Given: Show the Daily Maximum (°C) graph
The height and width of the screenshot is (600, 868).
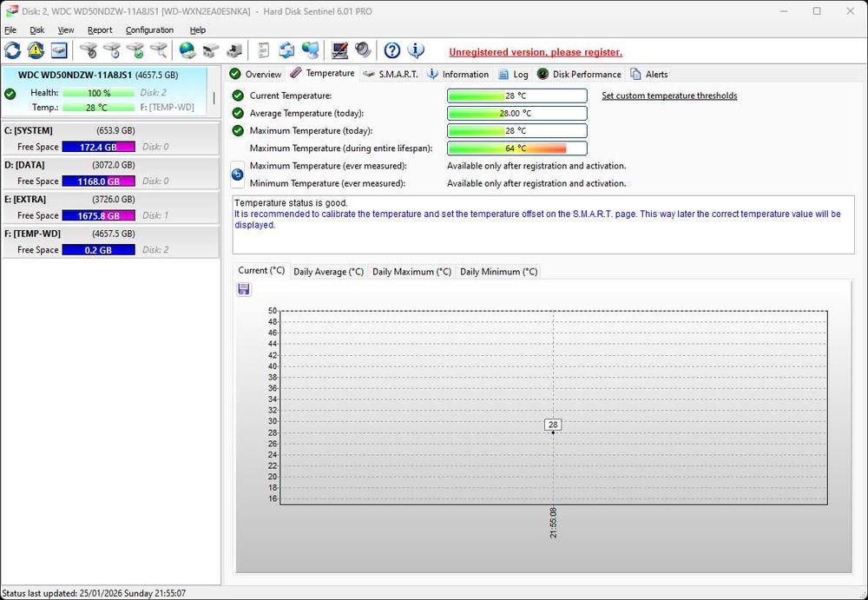Looking at the screenshot, I should (x=411, y=272).
